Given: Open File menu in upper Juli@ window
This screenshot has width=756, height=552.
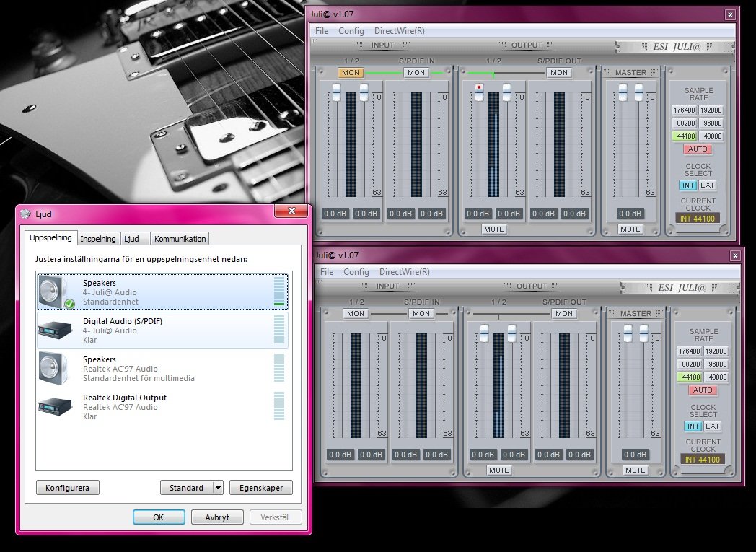Looking at the screenshot, I should 322,31.
